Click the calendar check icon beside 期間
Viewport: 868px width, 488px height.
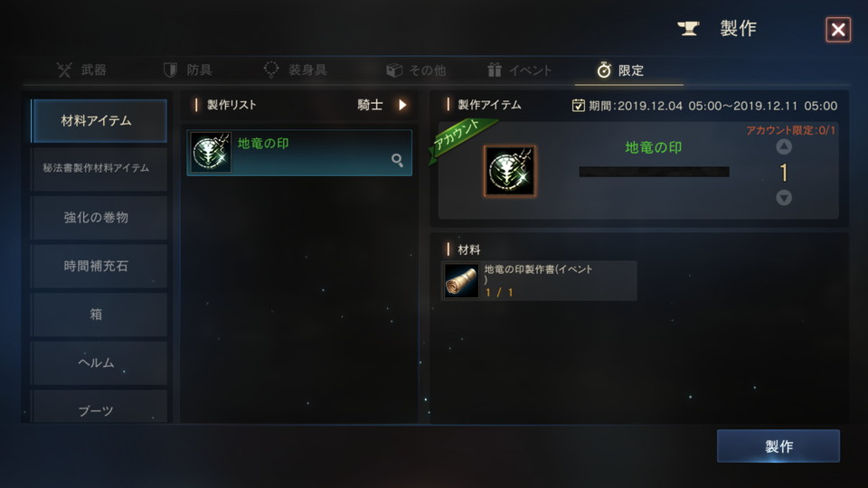578,105
